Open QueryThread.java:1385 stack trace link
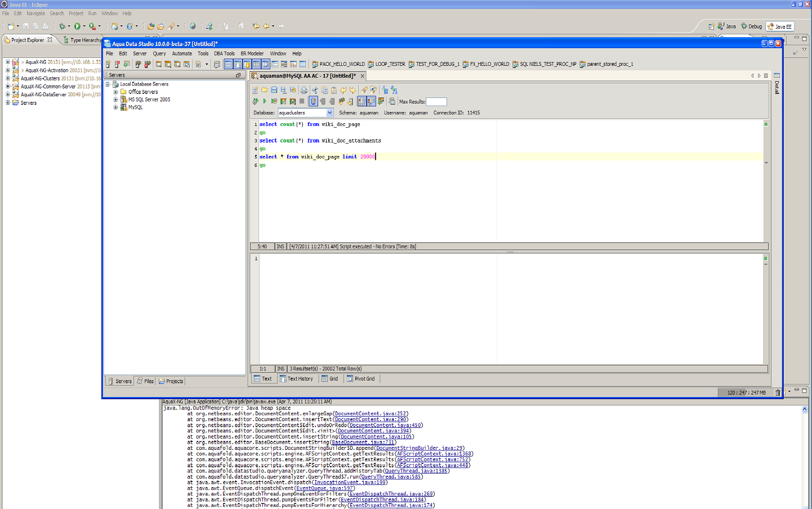The height and width of the screenshot is (509, 812). point(416,471)
